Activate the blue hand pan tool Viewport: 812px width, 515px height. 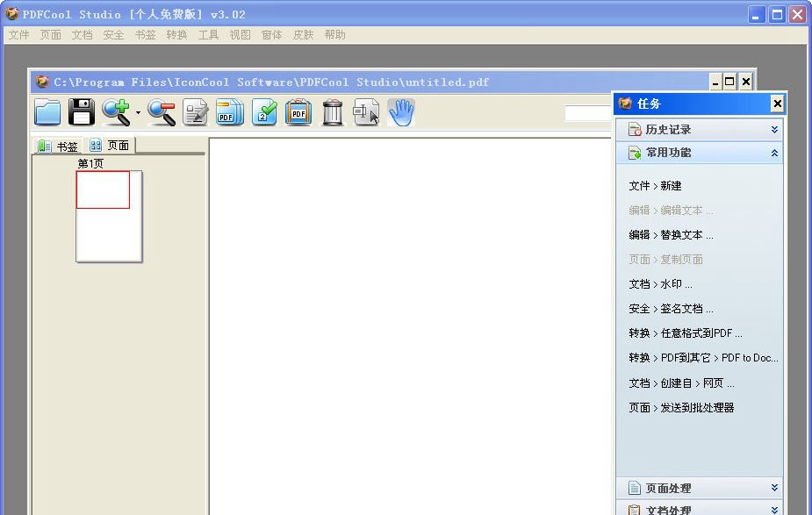coord(401,112)
